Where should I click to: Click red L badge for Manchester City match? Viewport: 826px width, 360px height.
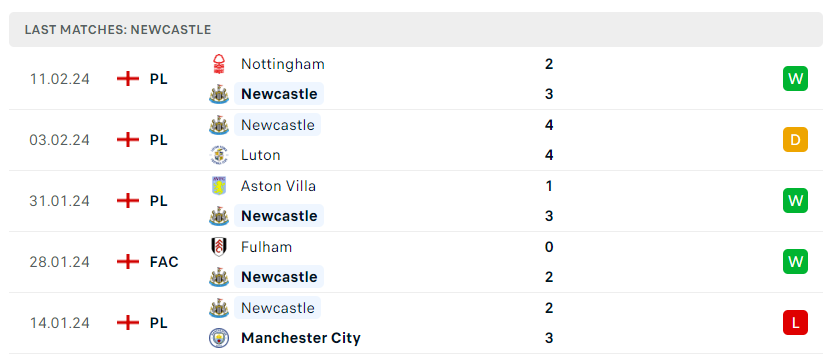click(x=795, y=323)
